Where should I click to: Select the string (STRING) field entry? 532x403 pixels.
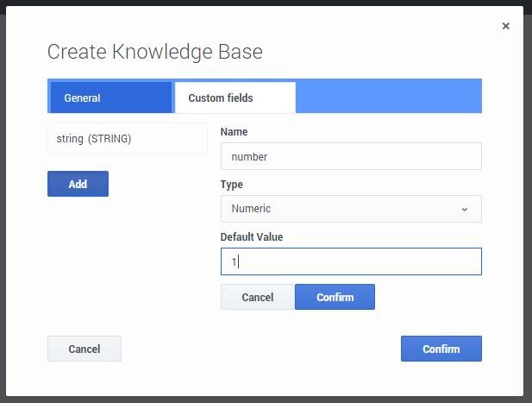(127, 138)
